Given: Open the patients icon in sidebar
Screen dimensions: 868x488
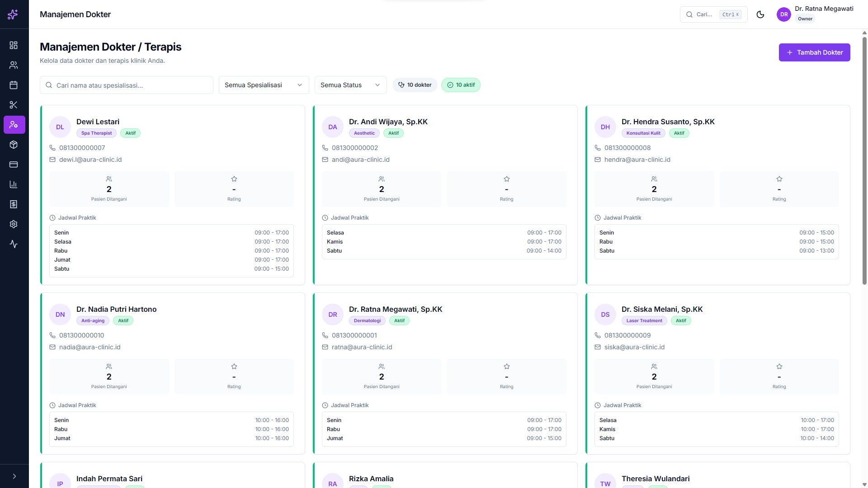Looking at the screenshot, I should coord(14,65).
